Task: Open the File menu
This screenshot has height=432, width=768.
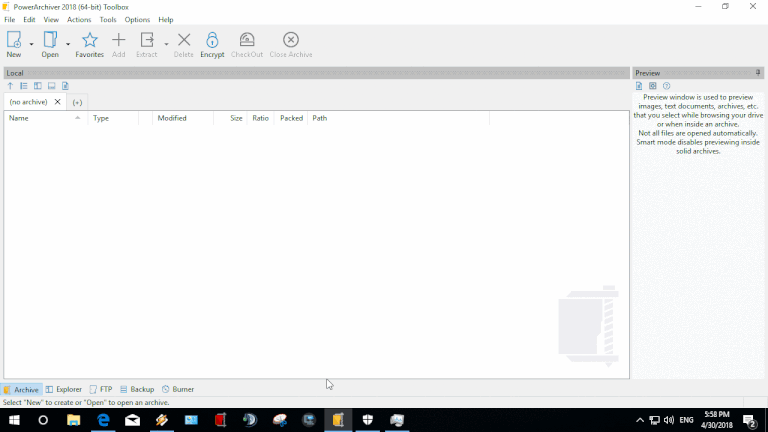Action: point(10,20)
